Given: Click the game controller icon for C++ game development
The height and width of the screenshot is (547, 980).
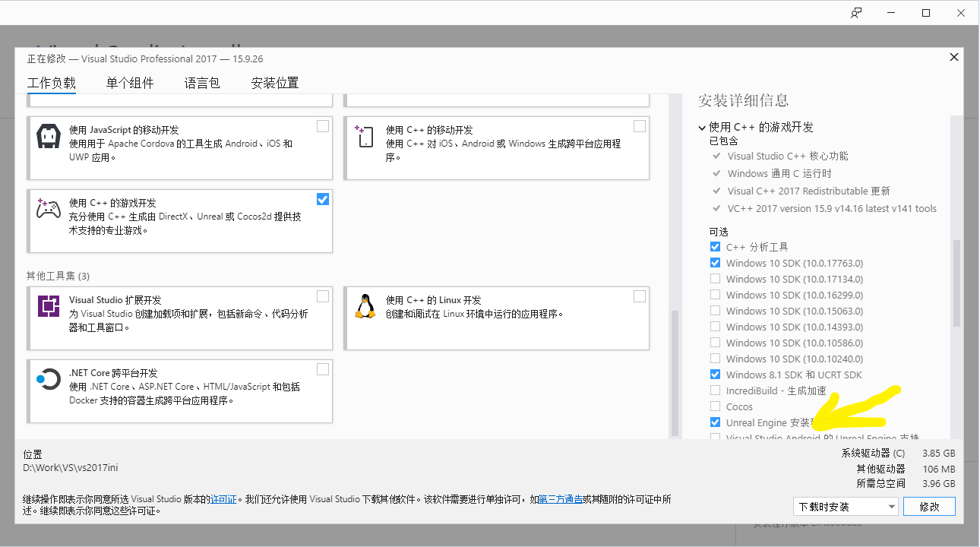Looking at the screenshot, I should pos(49,209).
